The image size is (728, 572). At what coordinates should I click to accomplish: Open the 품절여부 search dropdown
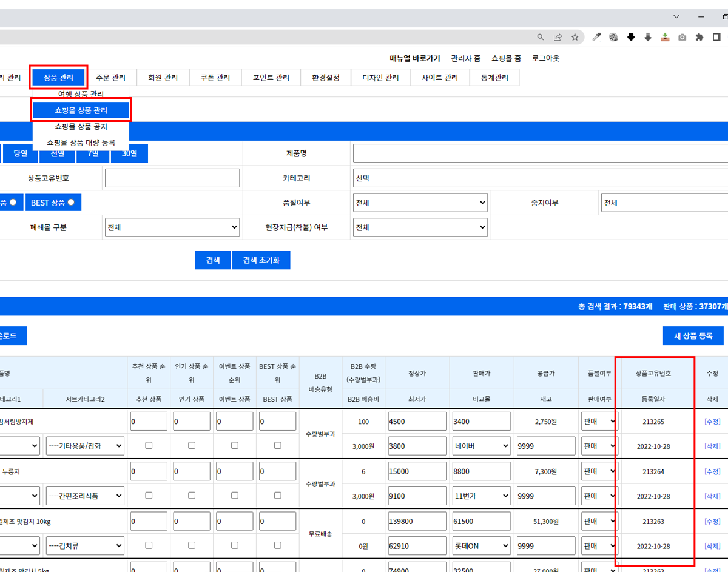(420, 203)
